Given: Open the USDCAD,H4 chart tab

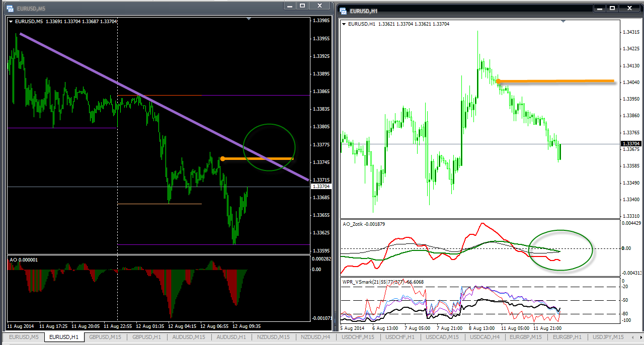Looking at the screenshot, I should [482, 337].
